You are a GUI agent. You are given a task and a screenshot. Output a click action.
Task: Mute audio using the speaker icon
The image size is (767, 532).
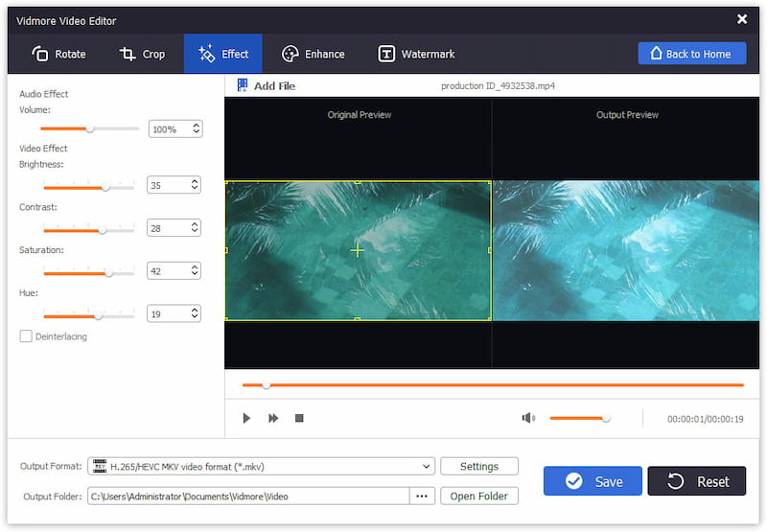527,418
